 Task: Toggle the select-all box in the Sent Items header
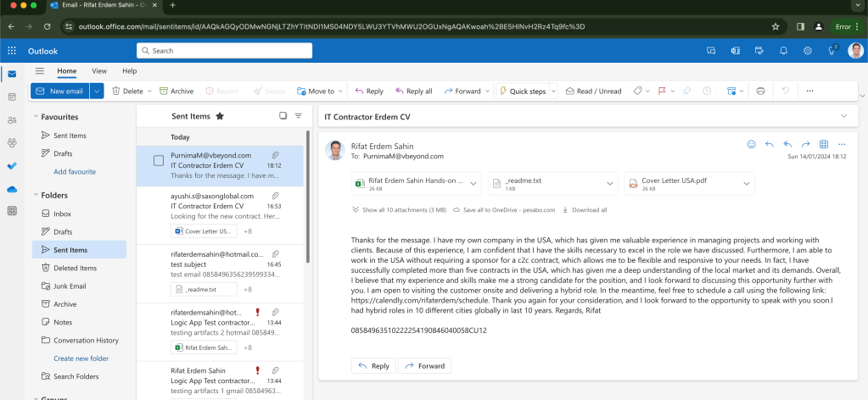[283, 115]
